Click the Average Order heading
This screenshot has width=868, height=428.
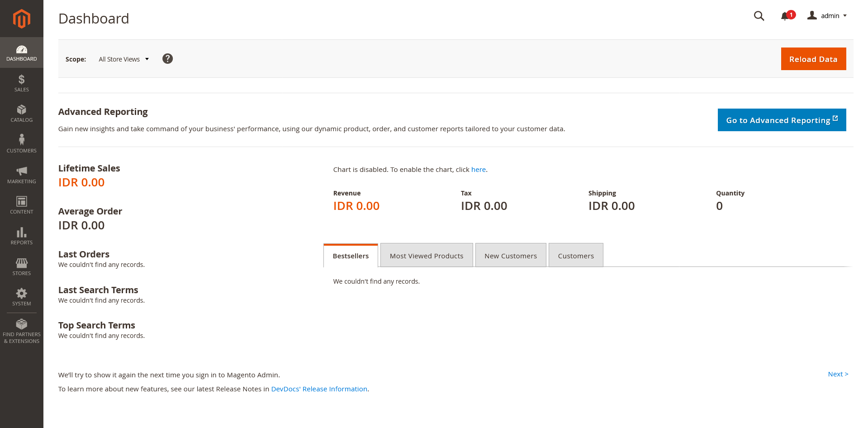point(90,211)
